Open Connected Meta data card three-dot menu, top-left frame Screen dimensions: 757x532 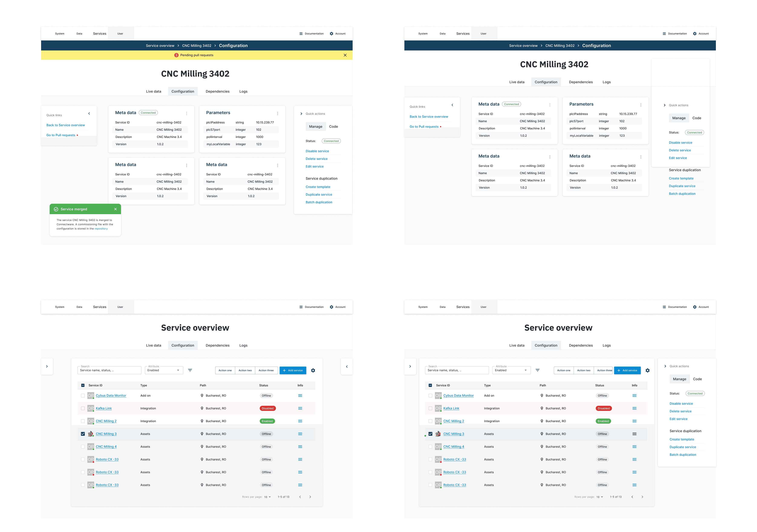[x=187, y=113]
